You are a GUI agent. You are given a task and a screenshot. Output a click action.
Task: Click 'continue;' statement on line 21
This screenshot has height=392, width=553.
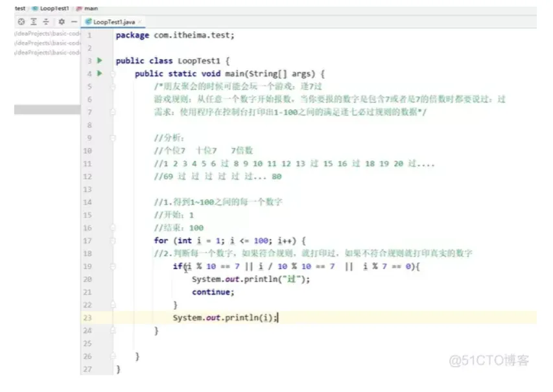tap(213, 292)
